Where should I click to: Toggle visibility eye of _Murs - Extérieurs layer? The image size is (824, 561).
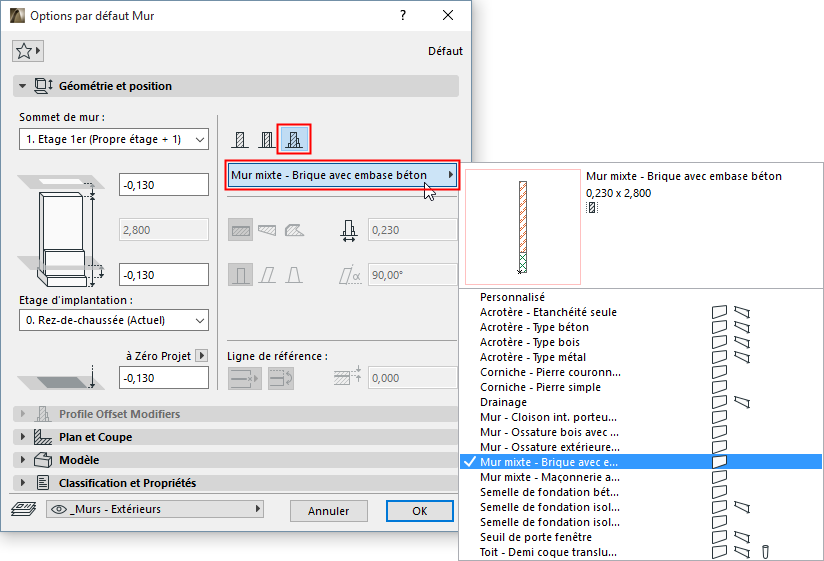pyautogui.click(x=59, y=509)
